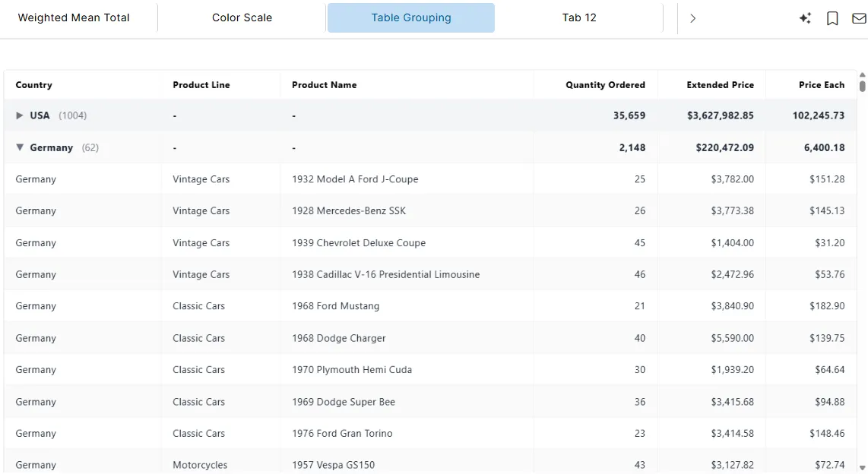Image resolution: width=868 pixels, height=474 pixels.
Task: Sort by Quantity Ordered column header
Action: coord(605,85)
